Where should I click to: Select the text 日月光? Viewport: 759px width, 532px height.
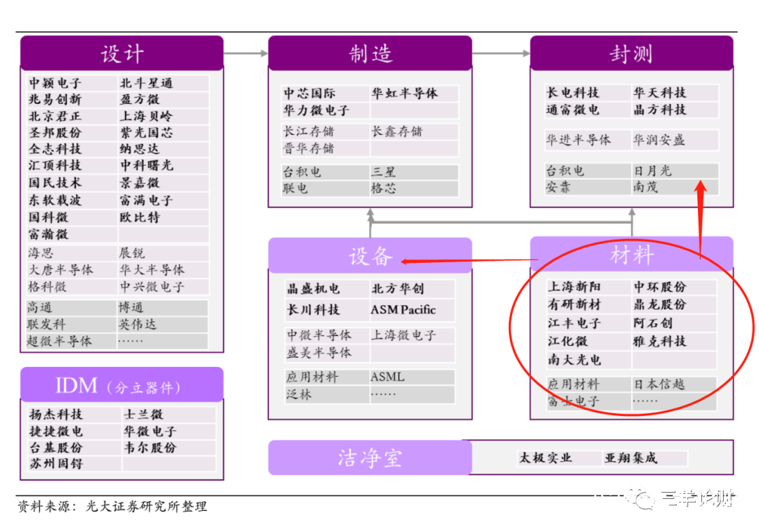tap(653, 170)
